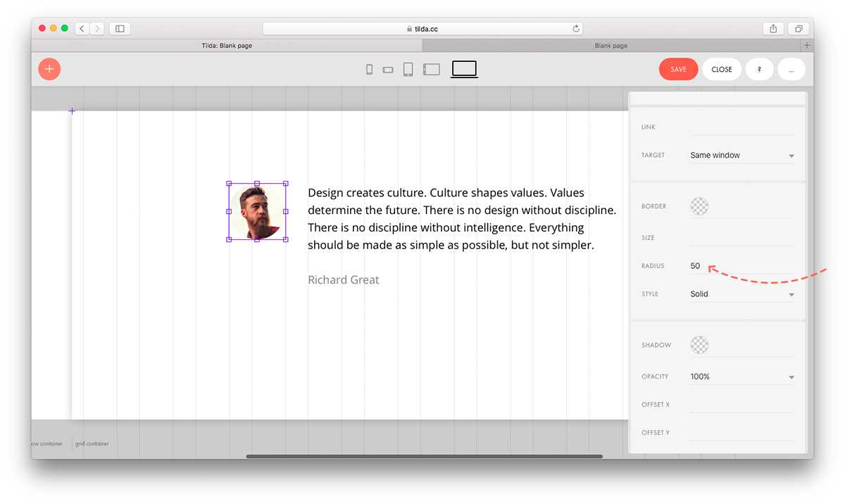Screen dimensions: 845x504
Task: Switch to the second 'Blank page' tab
Action: tap(611, 46)
